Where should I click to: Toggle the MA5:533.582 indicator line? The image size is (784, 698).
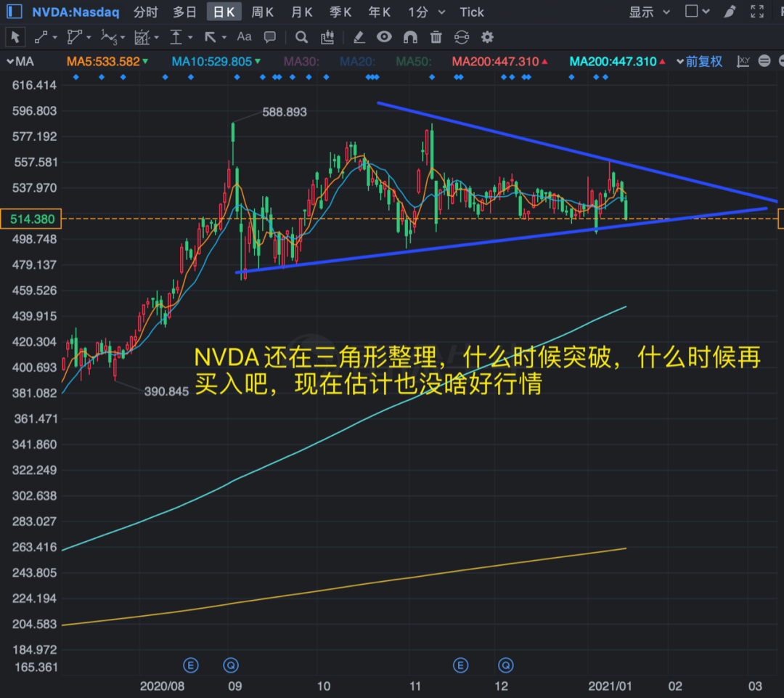(107, 62)
